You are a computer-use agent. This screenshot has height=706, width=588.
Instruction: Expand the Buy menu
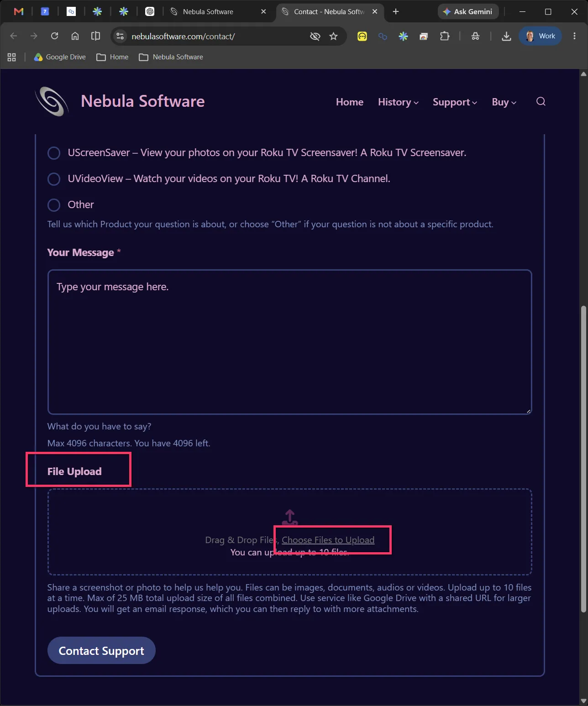[x=504, y=102]
